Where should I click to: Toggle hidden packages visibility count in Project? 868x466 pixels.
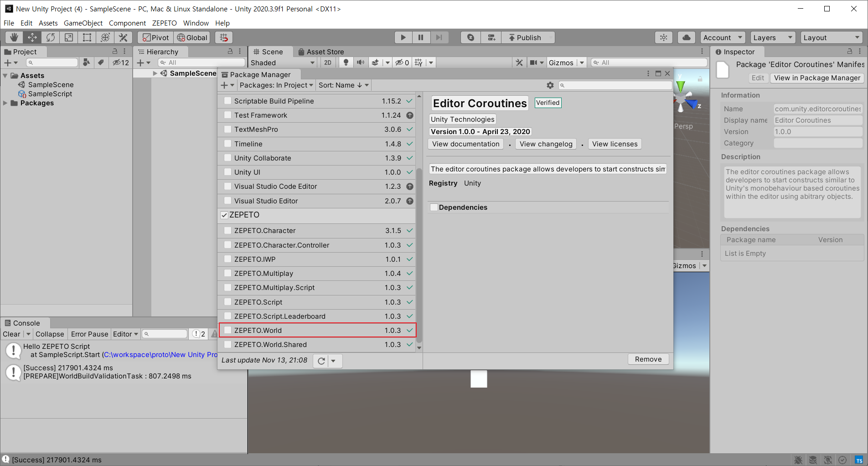click(x=121, y=62)
